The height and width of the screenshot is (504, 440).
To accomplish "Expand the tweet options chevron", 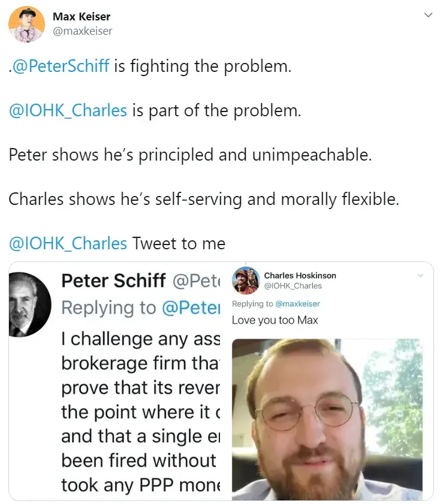I will tap(428, 15).
